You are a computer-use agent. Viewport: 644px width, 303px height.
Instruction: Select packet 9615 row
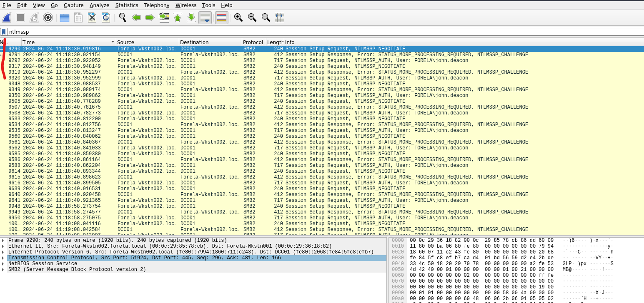tap(322, 177)
